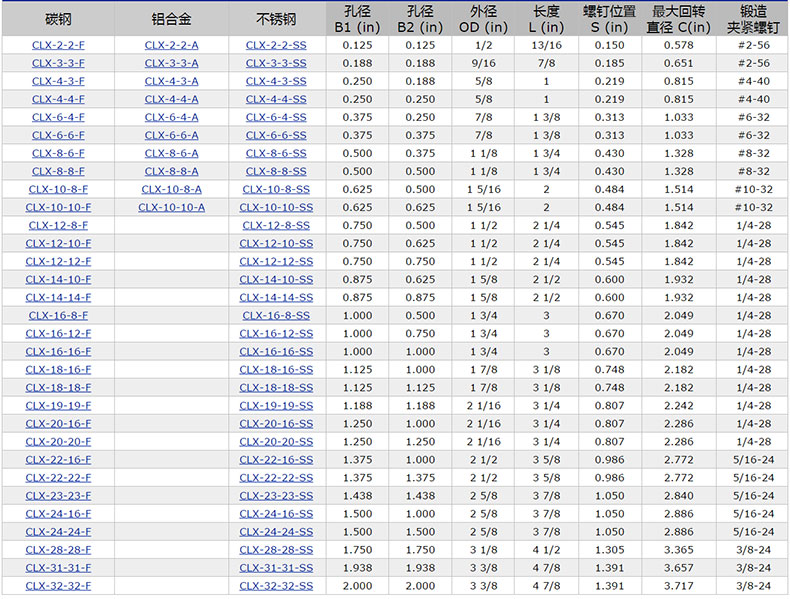Open stainless steel part CLX-2-2-SS
The height and width of the screenshot is (599, 790).
[x=276, y=45]
